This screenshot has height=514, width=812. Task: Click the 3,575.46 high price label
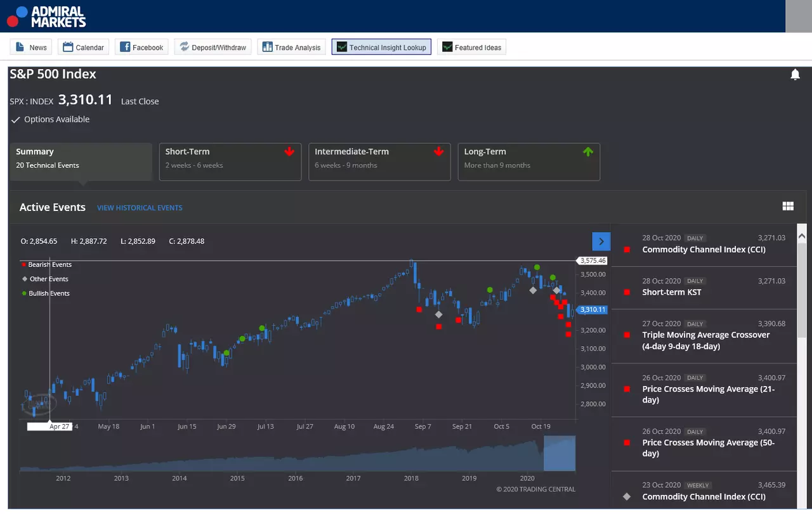coord(593,260)
